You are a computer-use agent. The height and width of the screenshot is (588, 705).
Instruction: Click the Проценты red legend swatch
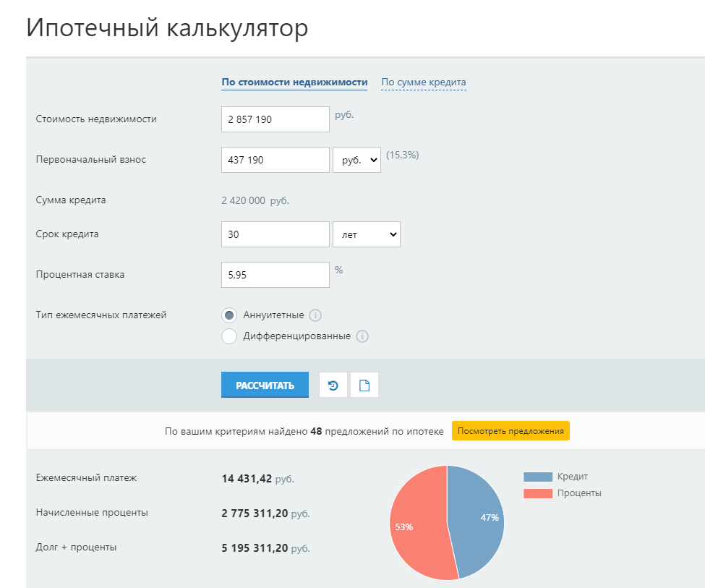[538, 493]
